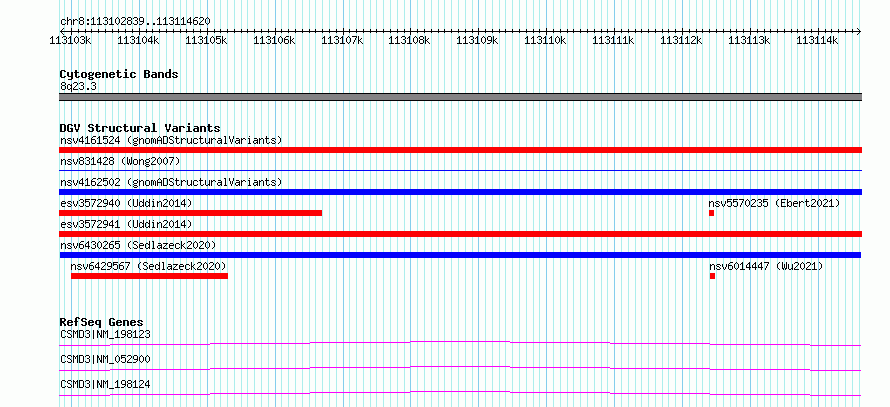890x407 pixels.
Task: Click the 113106k ruler tick label
Action: point(274,40)
